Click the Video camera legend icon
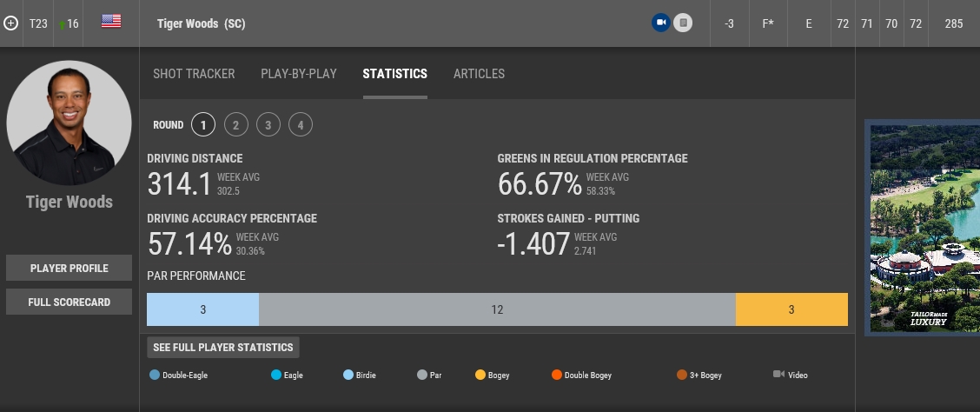 (778, 375)
